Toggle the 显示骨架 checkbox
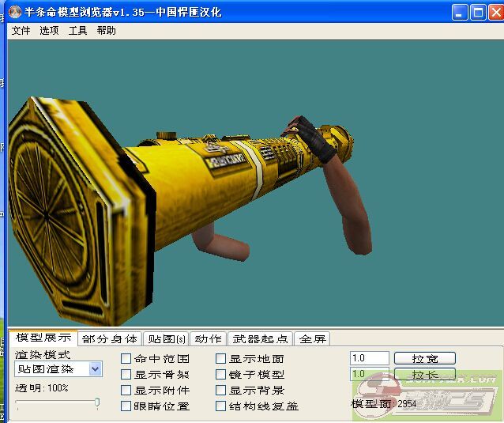Screen dimensions: 504x423 click(x=126, y=375)
